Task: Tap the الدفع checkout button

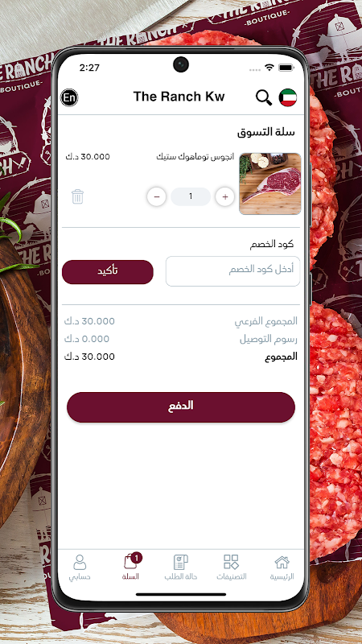Action: [x=181, y=407]
